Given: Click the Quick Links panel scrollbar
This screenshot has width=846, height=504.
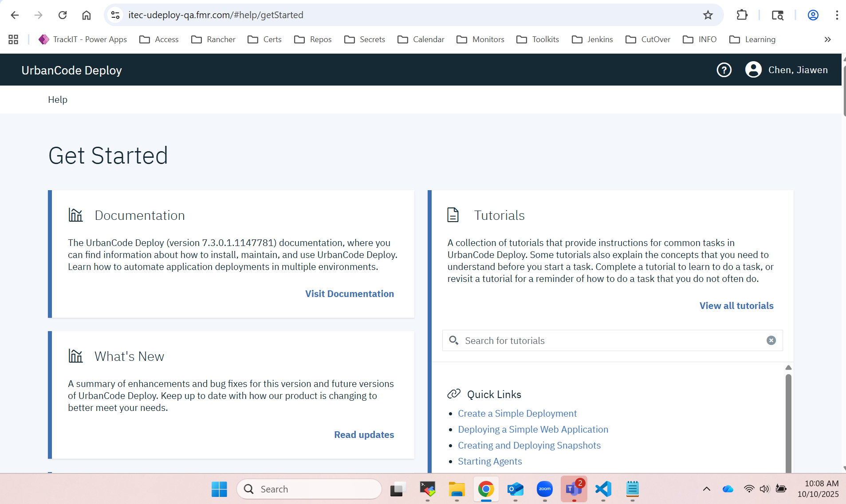Looking at the screenshot, I should pyautogui.click(x=788, y=421).
